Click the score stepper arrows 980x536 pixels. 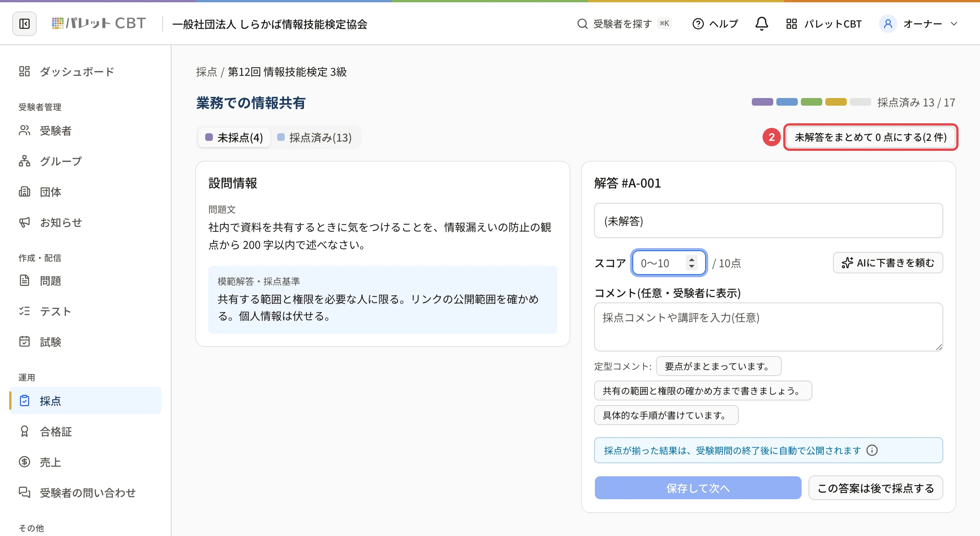(x=691, y=263)
